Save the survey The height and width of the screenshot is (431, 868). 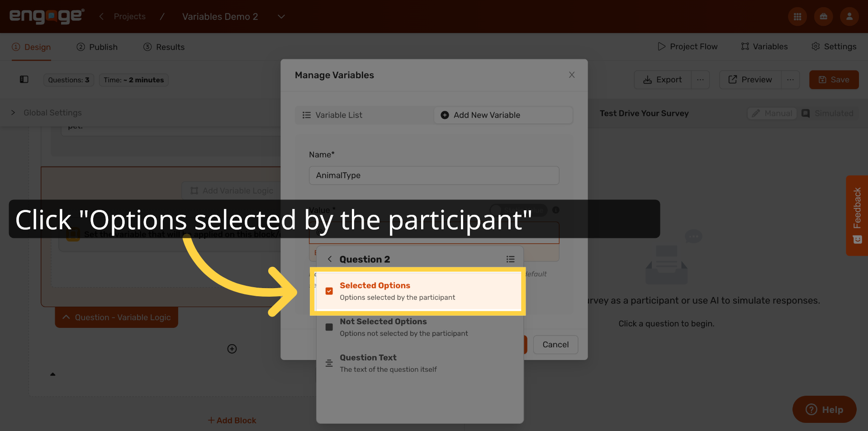coord(834,80)
